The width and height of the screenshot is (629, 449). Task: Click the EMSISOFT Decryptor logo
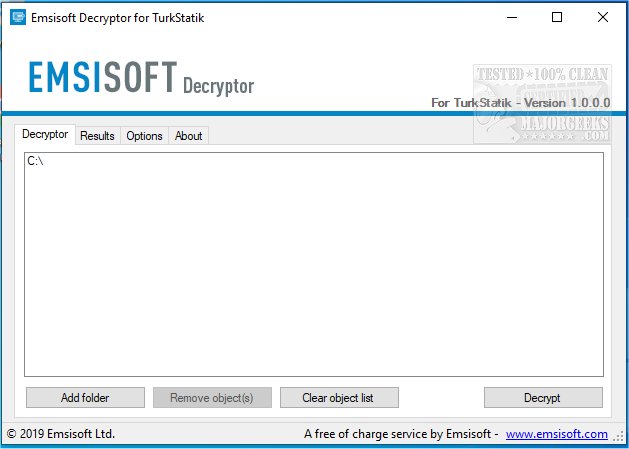(x=141, y=78)
